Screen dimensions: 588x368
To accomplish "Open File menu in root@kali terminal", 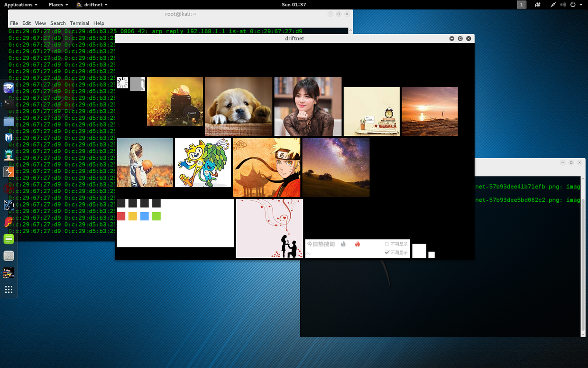I will tap(14, 23).
